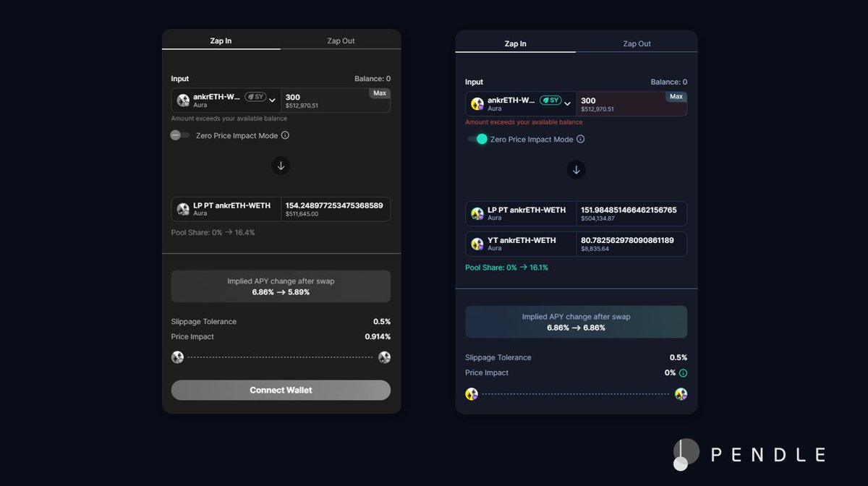The width and height of the screenshot is (868, 486).
Task: Switch to Zap Out tab in left panel
Action: pyautogui.click(x=341, y=40)
